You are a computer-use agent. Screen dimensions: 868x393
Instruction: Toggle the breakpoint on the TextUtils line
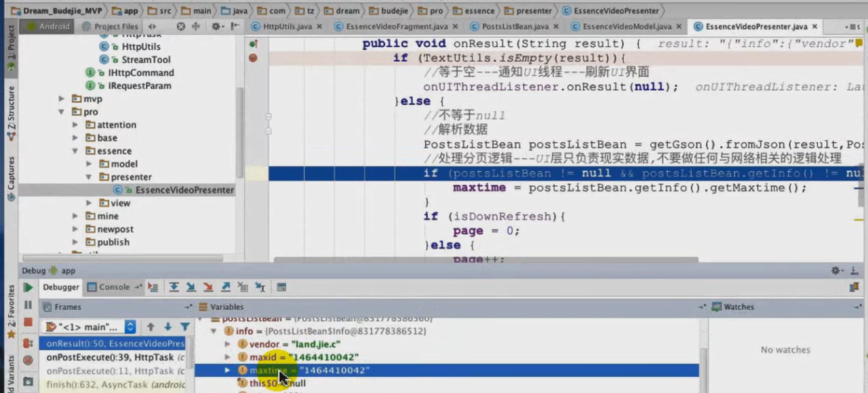tap(253, 58)
